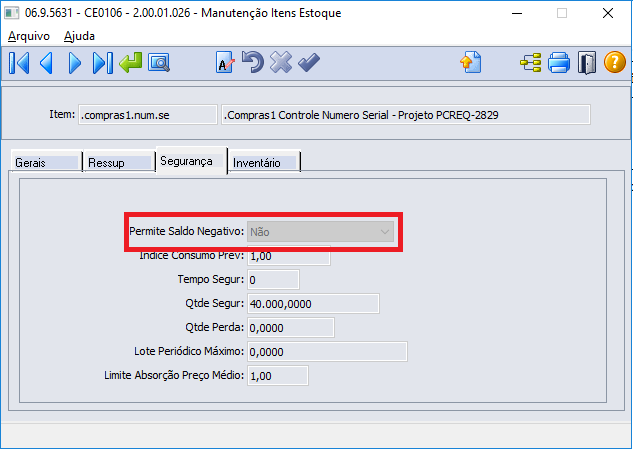Open the Arquivo menu

29,36
